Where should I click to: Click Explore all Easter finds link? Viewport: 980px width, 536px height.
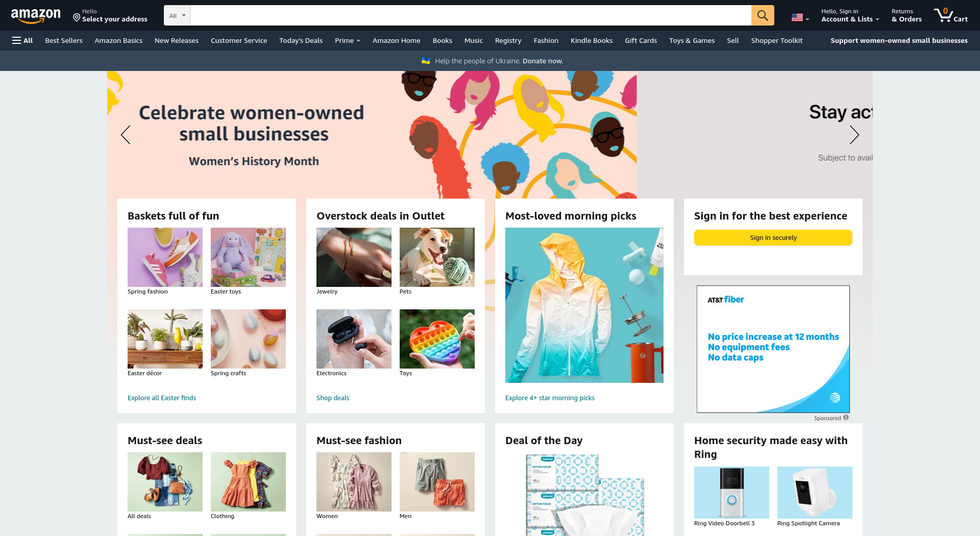pyautogui.click(x=162, y=398)
